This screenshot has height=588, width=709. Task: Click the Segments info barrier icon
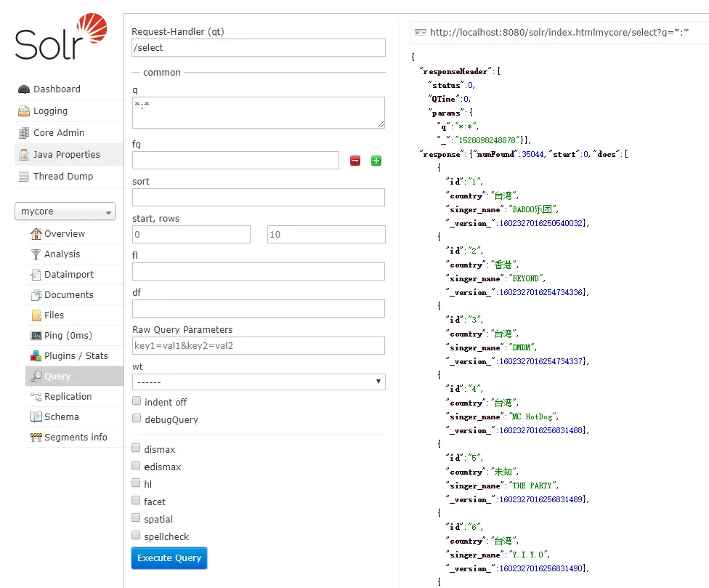tap(36, 438)
